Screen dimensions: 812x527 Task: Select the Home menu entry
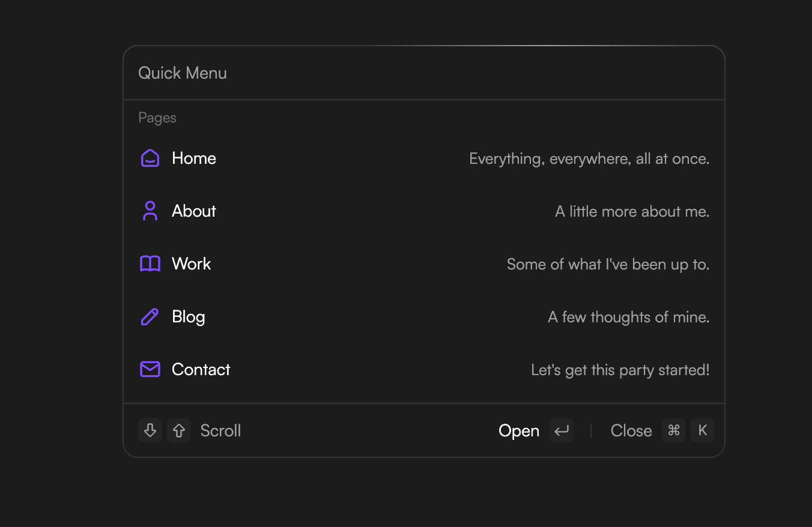194,158
